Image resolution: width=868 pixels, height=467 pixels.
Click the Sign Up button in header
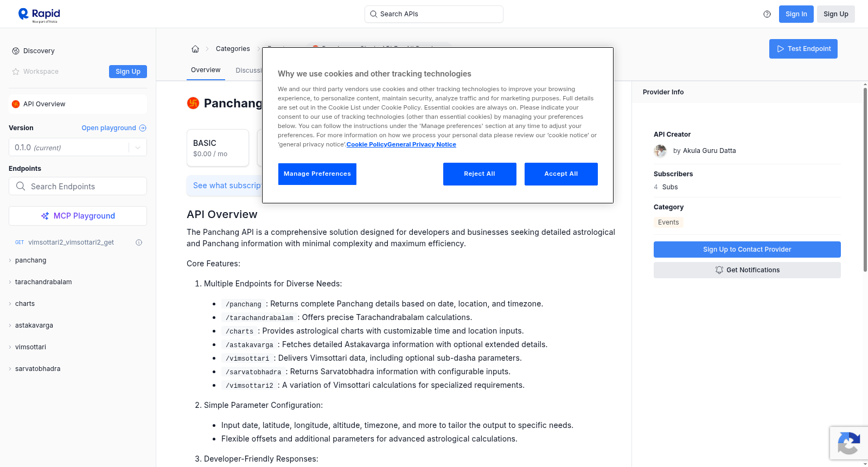coord(836,14)
